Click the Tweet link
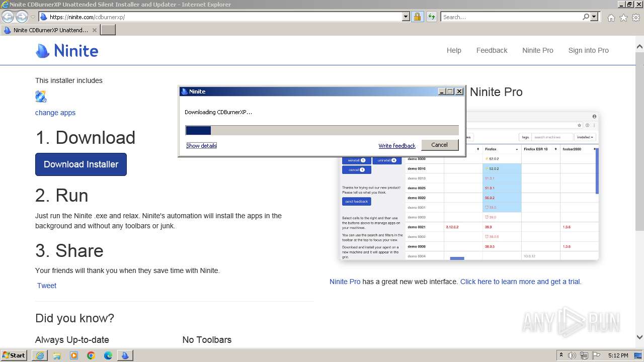The height and width of the screenshot is (362, 644). 47,286
